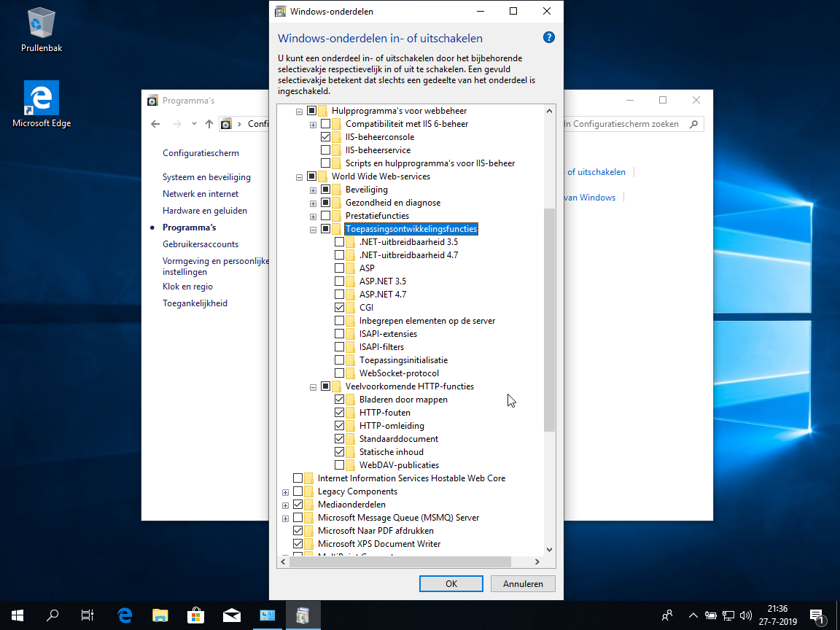Go back in Programma's window

(x=155, y=124)
